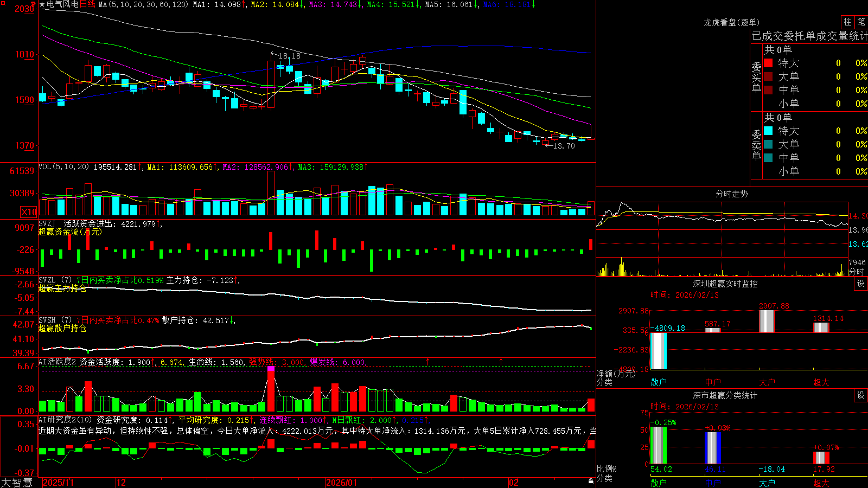Click the star favorite icon beside 电气风电
Screen dimensions: 868x488
[42, 4]
